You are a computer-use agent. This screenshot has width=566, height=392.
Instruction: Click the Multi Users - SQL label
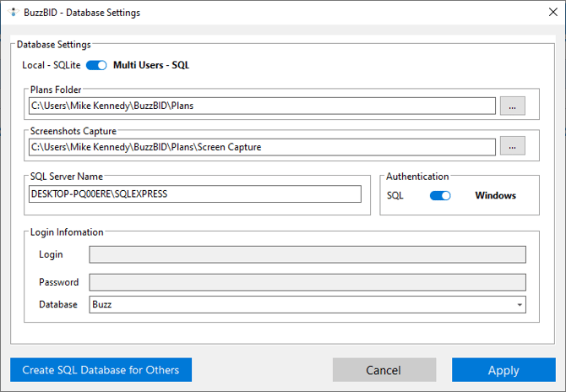(151, 65)
